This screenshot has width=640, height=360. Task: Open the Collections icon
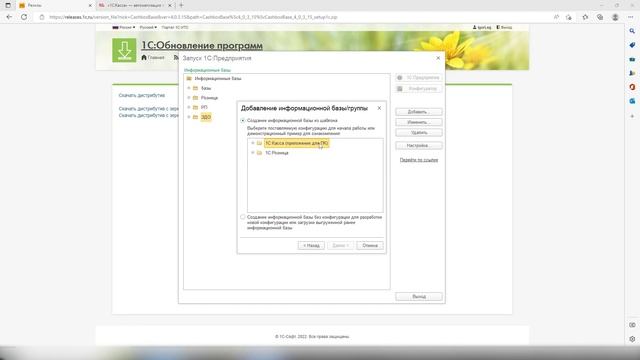tap(600, 17)
